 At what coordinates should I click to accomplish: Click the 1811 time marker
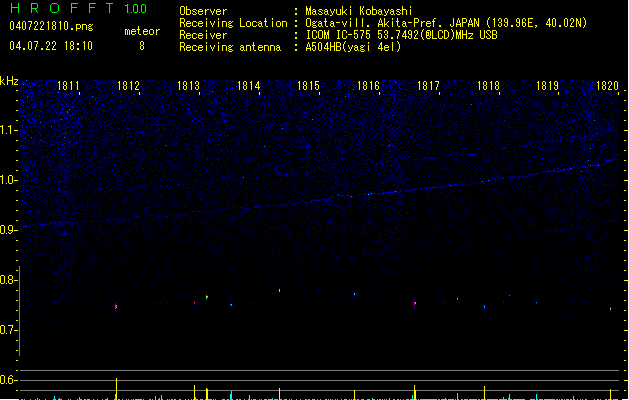69,87
